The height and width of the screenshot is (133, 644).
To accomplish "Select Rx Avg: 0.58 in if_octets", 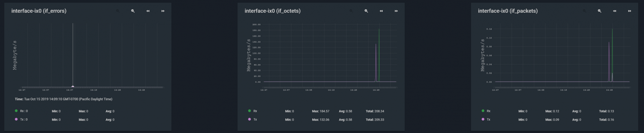I will (345, 111).
